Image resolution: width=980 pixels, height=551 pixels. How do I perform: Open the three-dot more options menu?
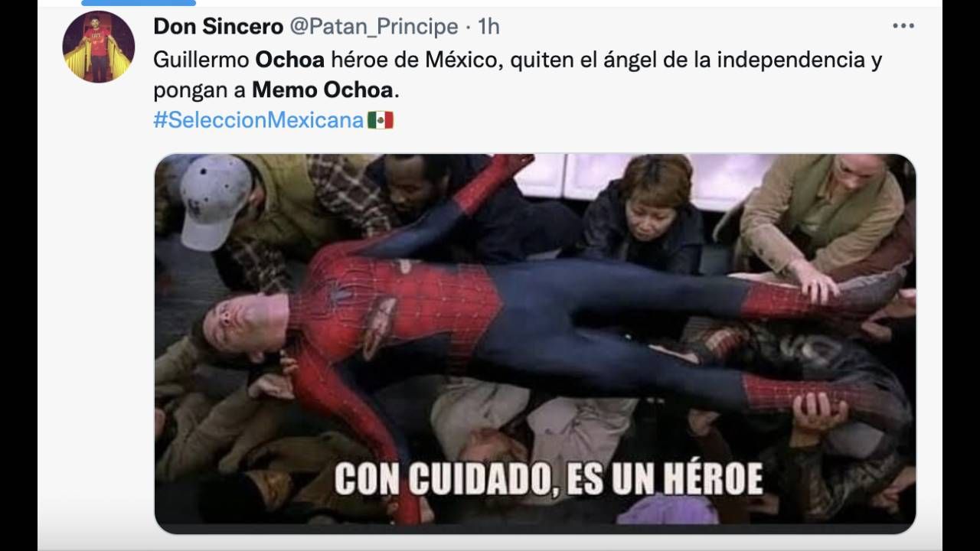tap(903, 26)
